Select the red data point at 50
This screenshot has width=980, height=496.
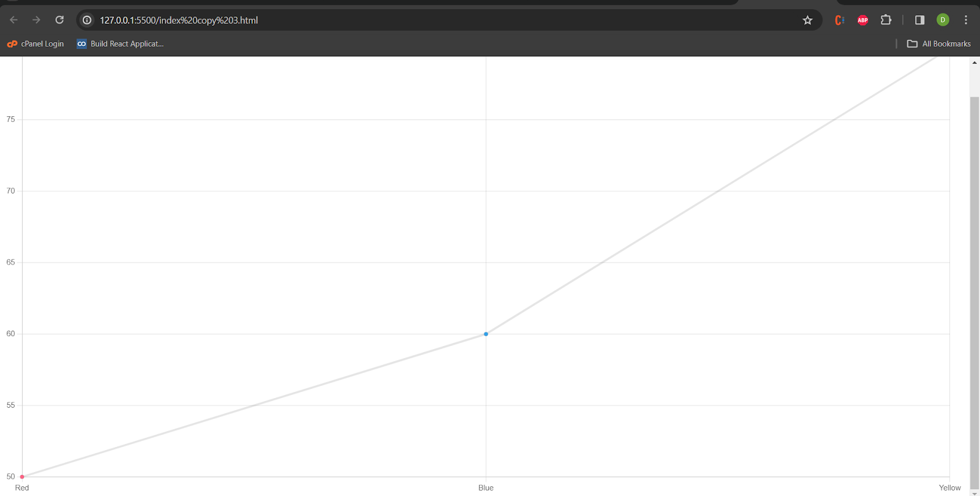(22, 476)
